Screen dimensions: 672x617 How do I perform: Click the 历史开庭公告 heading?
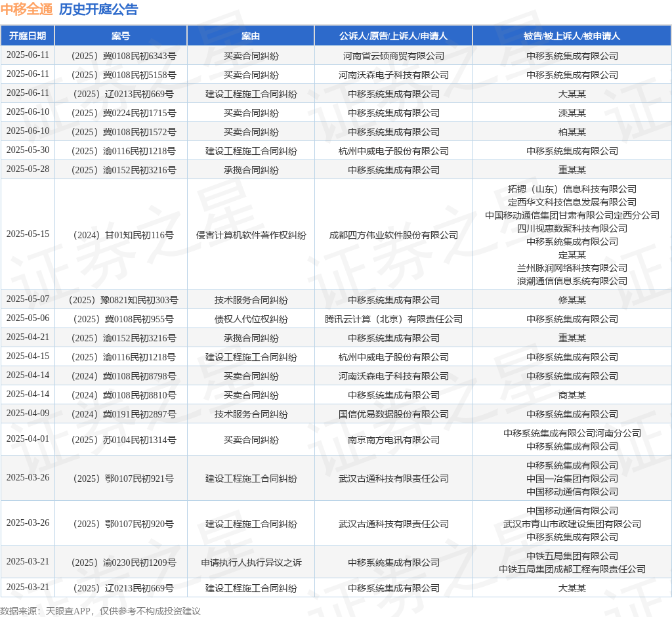98,9
